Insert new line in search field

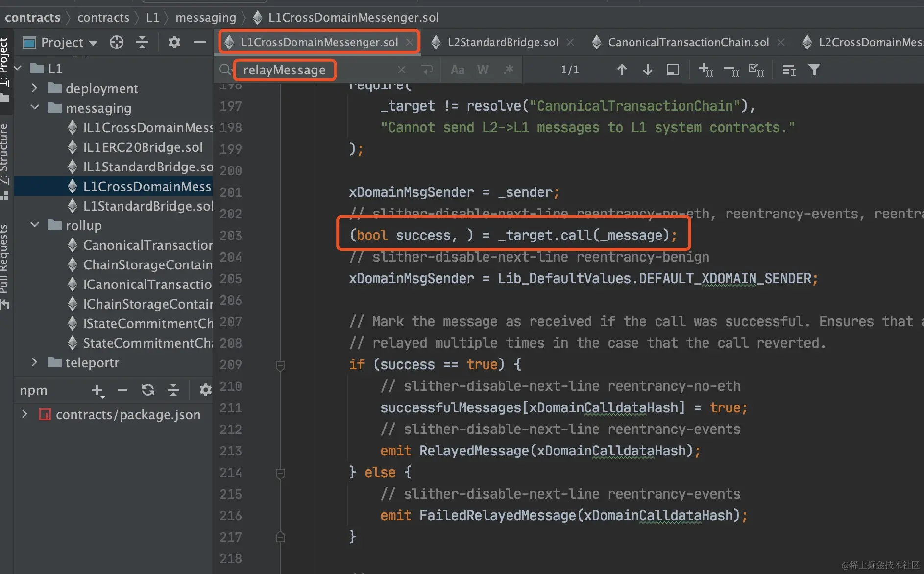coord(428,70)
